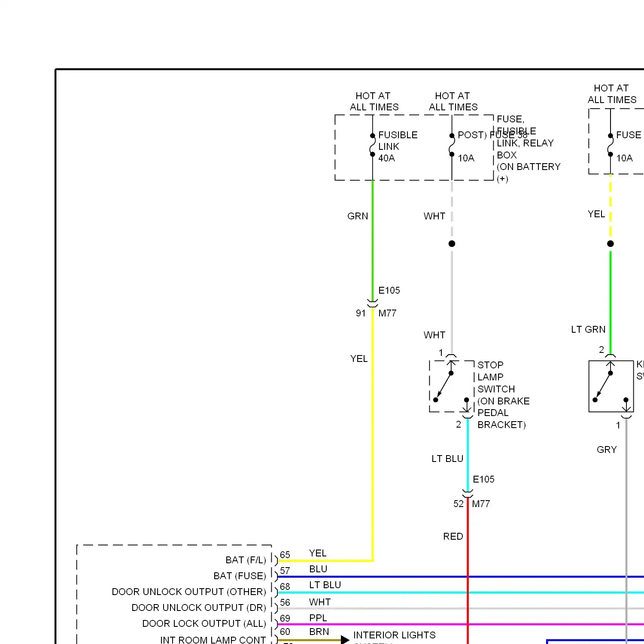Click 'DOOR LOCK OUTPUT (ALL)' label
The width and height of the screenshot is (644, 644).
pos(204,623)
